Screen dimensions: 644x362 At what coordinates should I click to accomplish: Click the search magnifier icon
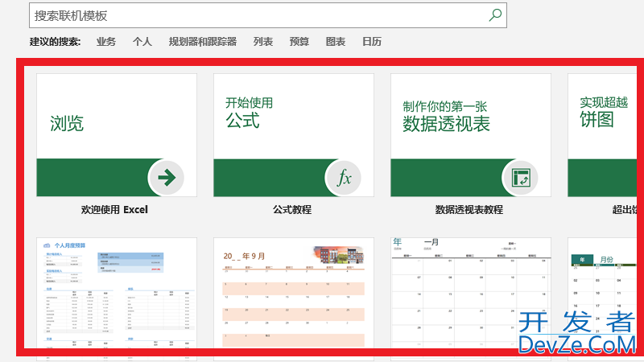495,15
